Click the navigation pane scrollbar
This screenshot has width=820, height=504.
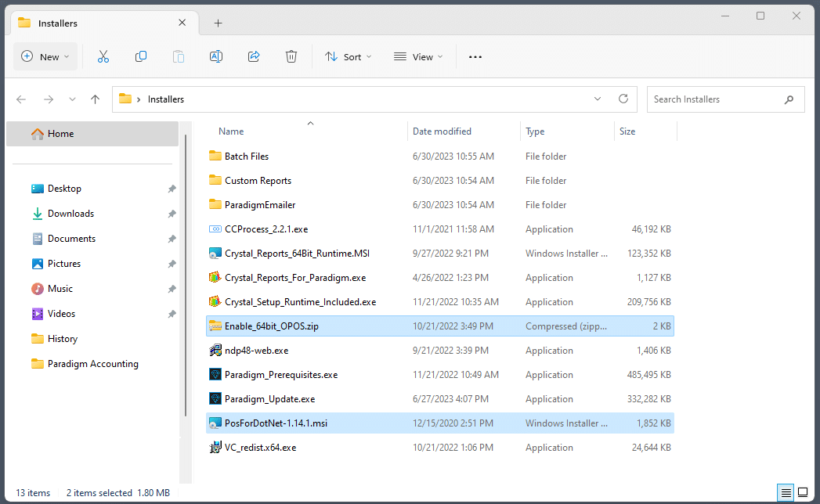[186, 275]
